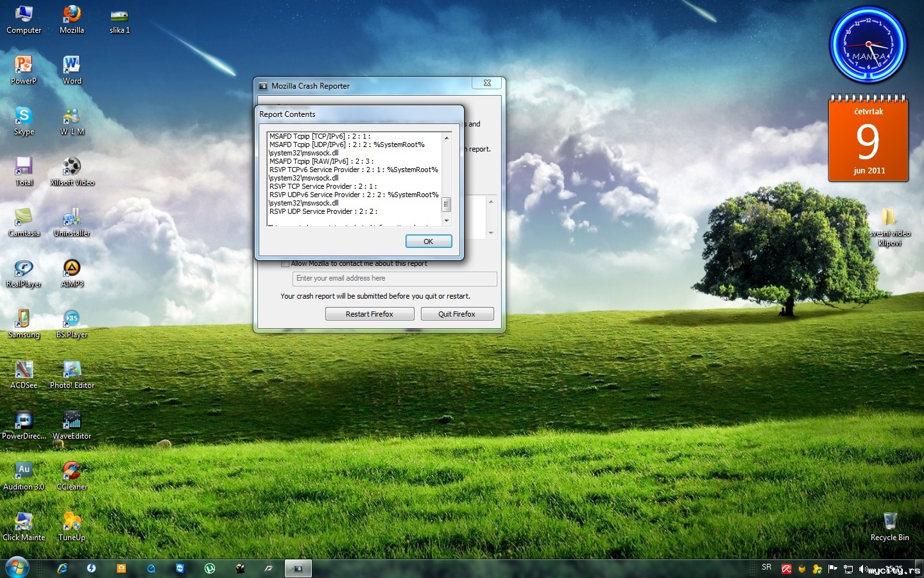Screen dimensions: 924x578
Task: Open uTorrent from the taskbar
Action: point(210,568)
